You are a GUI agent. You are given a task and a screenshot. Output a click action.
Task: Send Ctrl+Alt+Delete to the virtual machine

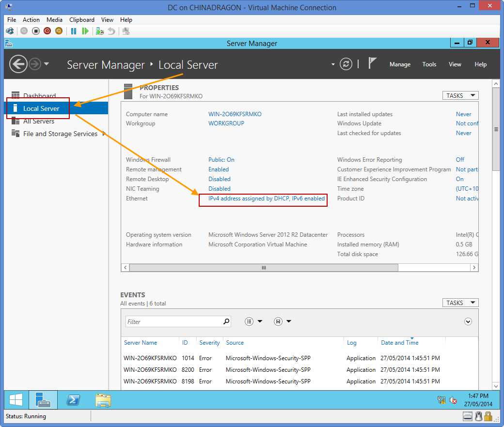pos(10,31)
